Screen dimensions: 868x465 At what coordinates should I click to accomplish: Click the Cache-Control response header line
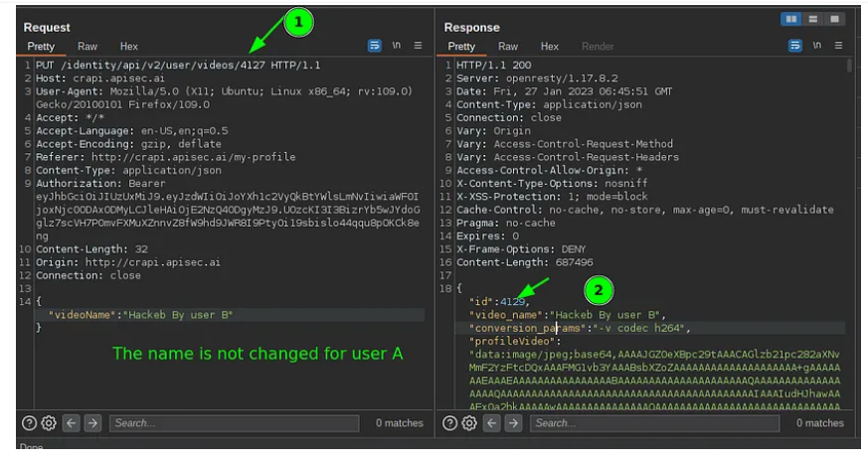[x=645, y=210]
